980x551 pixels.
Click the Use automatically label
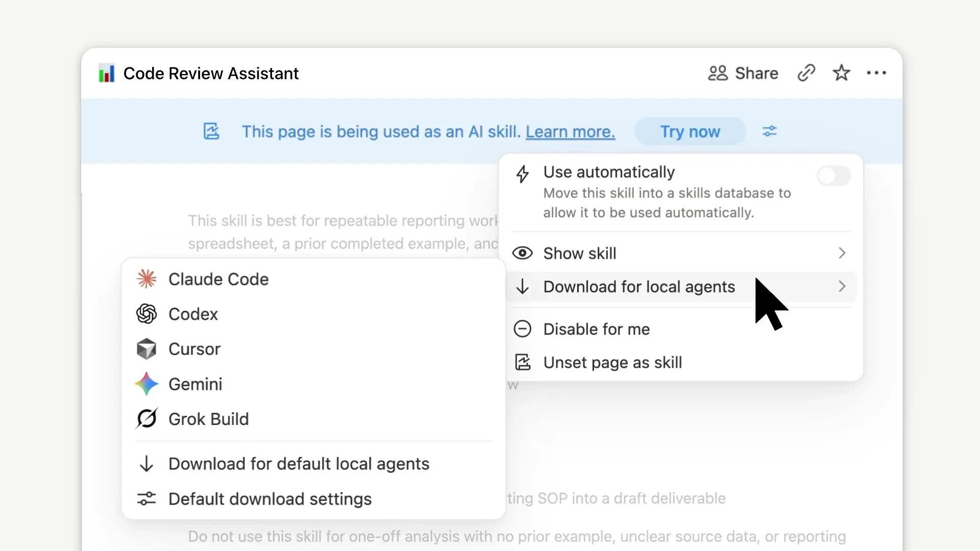coord(609,172)
